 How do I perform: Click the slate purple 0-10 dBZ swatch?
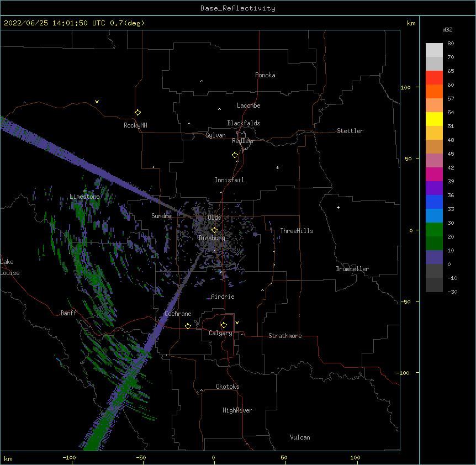[434, 257]
